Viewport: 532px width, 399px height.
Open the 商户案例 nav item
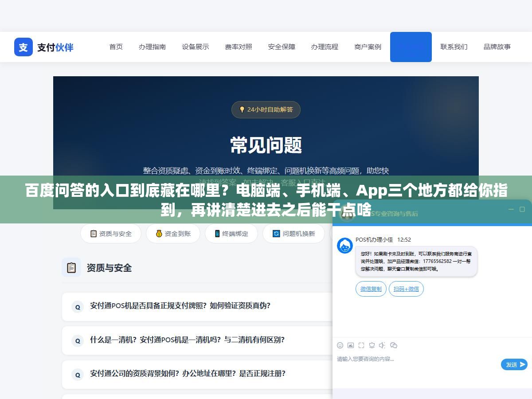tap(368, 47)
